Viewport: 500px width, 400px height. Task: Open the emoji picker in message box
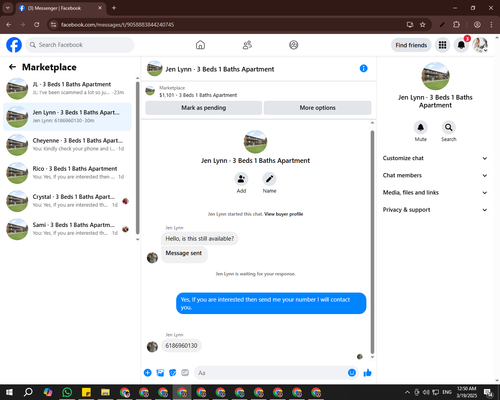tap(352, 373)
